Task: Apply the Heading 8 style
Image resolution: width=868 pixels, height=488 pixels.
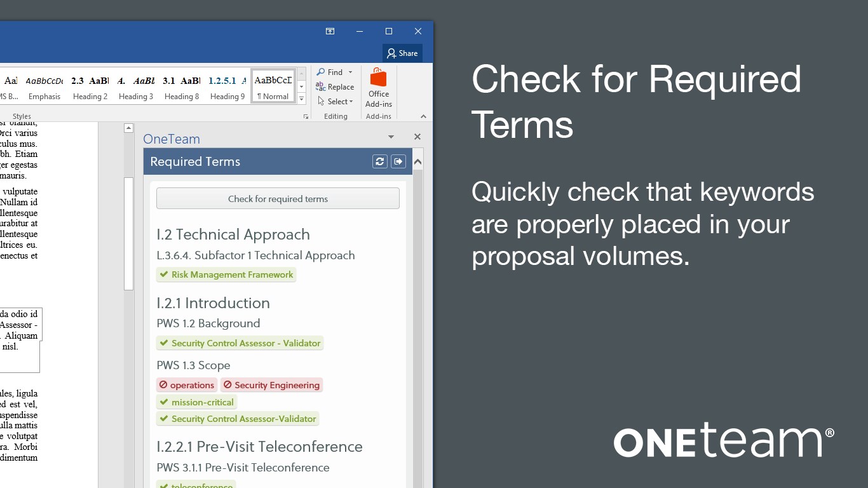Action: [x=182, y=86]
